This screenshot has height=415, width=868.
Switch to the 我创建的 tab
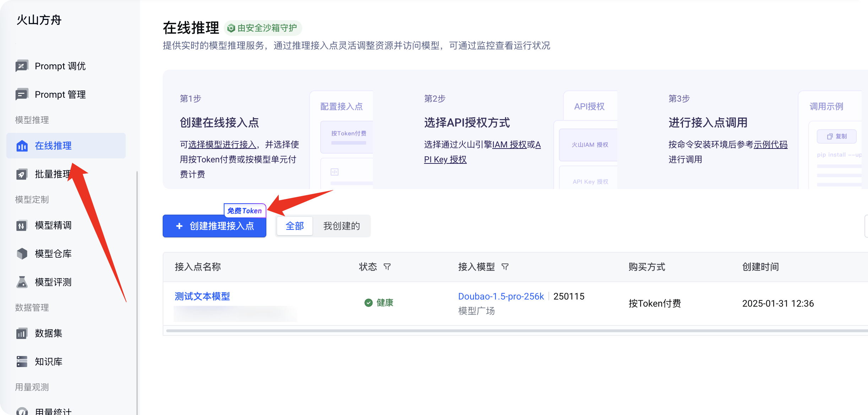[341, 226]
